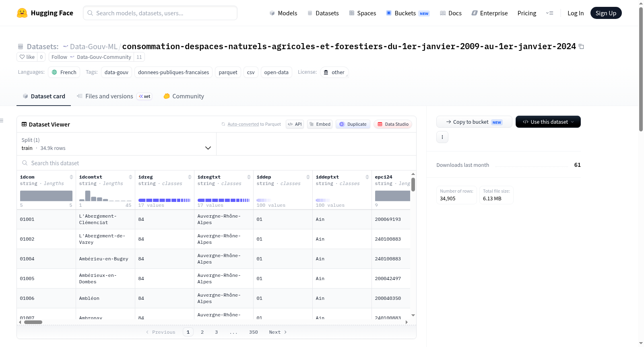Click the idregtxt classes distribution bar
Viewport: 644px width, 347px height.
click(x=223, y=200)
